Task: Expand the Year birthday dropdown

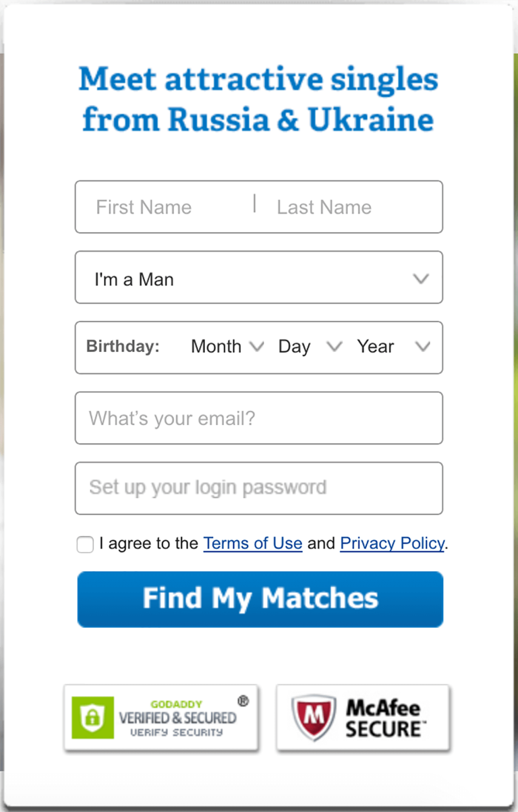Action: click(x=394, y=347)
